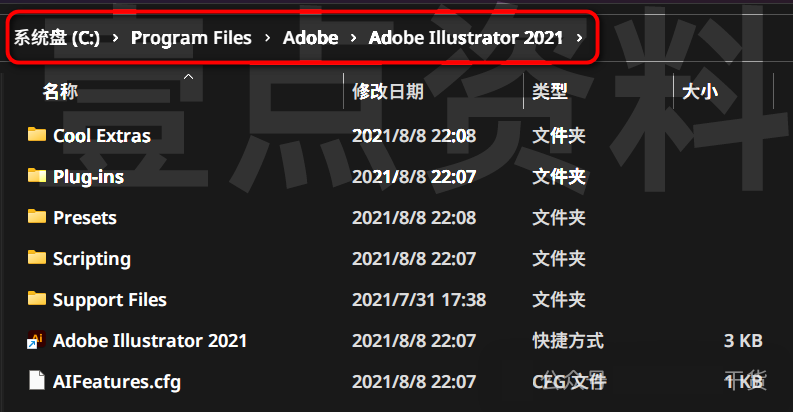Click date 2021/7/31 17:38 of Support Files

419,300
